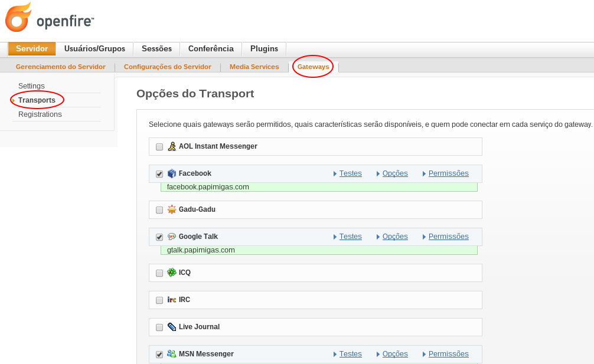Click Google Talk Permissões link
The width and height of the screenshot is (594, 364).
click(449, 237)
